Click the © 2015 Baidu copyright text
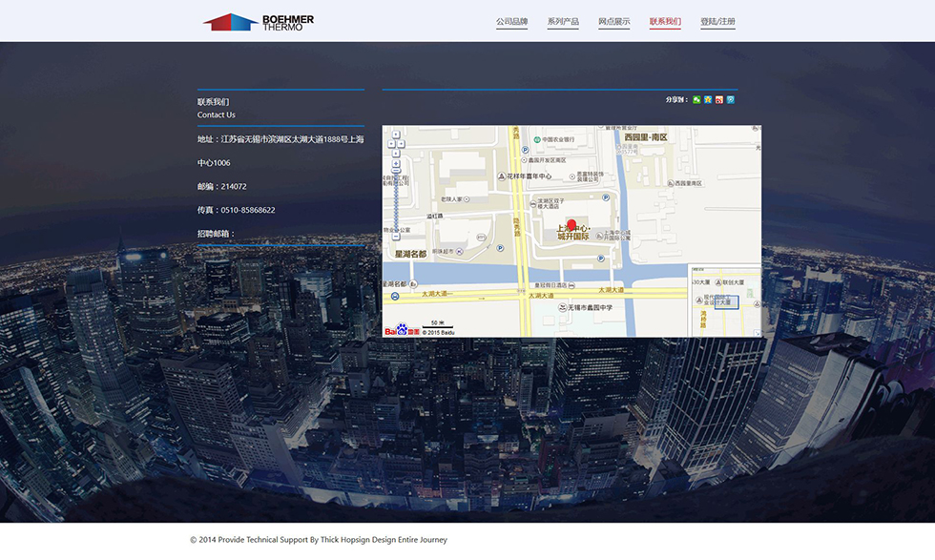The image size is (935, 560). click(438, 333)
